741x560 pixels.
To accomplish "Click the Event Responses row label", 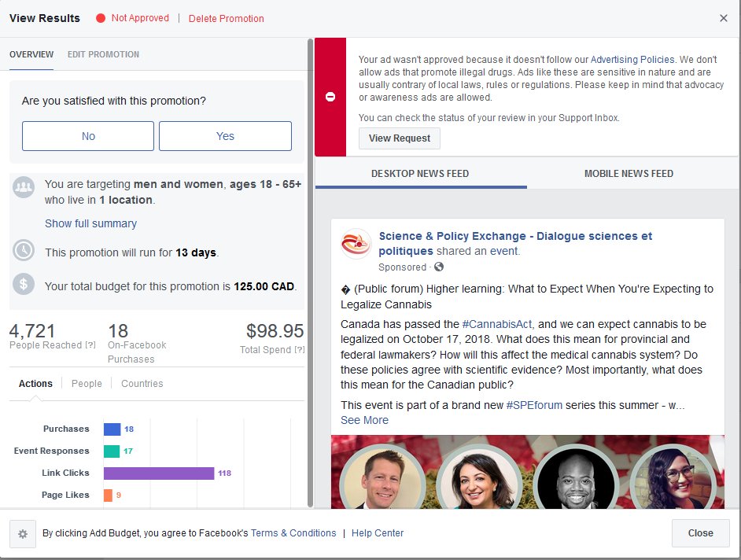I will (51, 451).
